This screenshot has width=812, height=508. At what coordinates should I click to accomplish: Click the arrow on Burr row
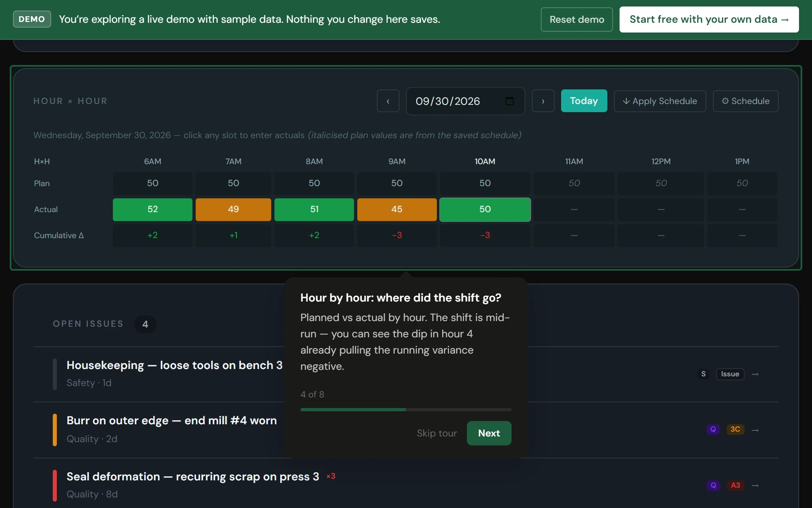755,430
